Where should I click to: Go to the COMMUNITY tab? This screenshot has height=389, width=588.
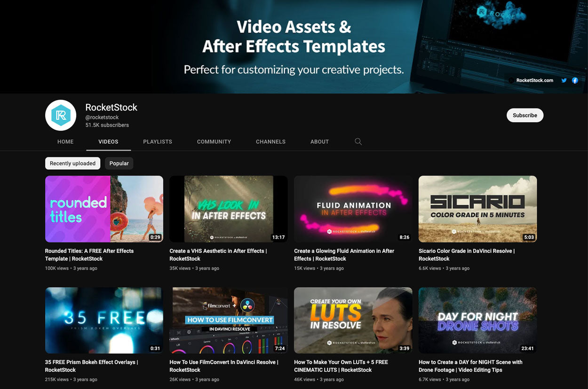pyautogui.click(x=214, y=141)
